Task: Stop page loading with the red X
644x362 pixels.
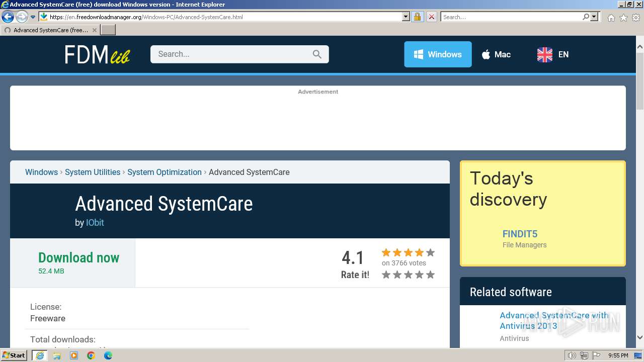Action: (x=431, y=17)
